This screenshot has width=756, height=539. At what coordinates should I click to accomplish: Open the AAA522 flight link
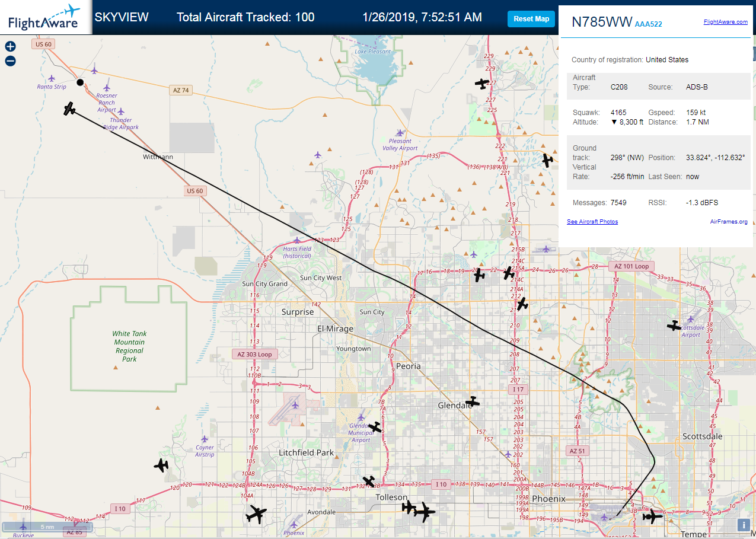pyautogui.click(x=648, y=24)
